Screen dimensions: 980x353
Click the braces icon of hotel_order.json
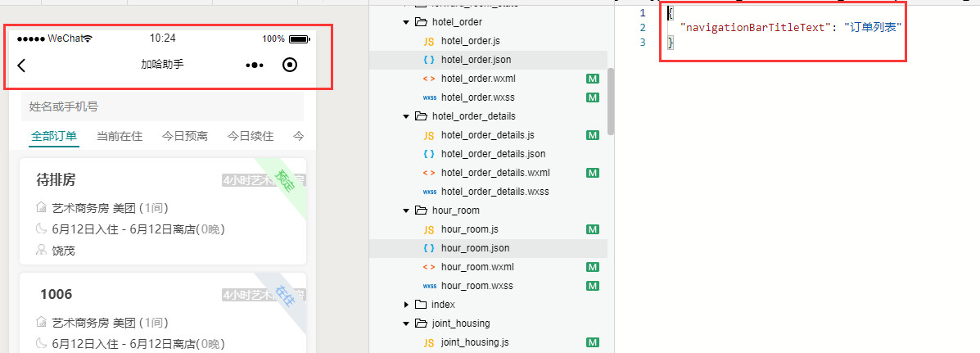429,60
